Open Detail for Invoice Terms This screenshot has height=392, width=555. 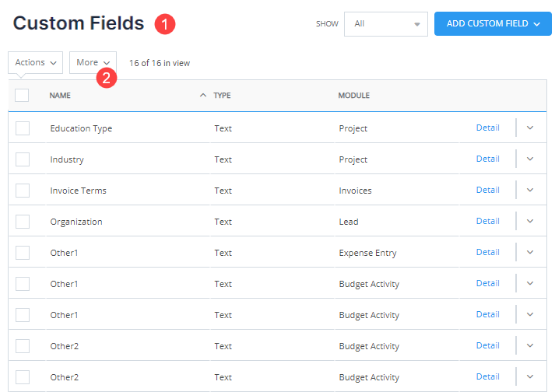point(488,190)
